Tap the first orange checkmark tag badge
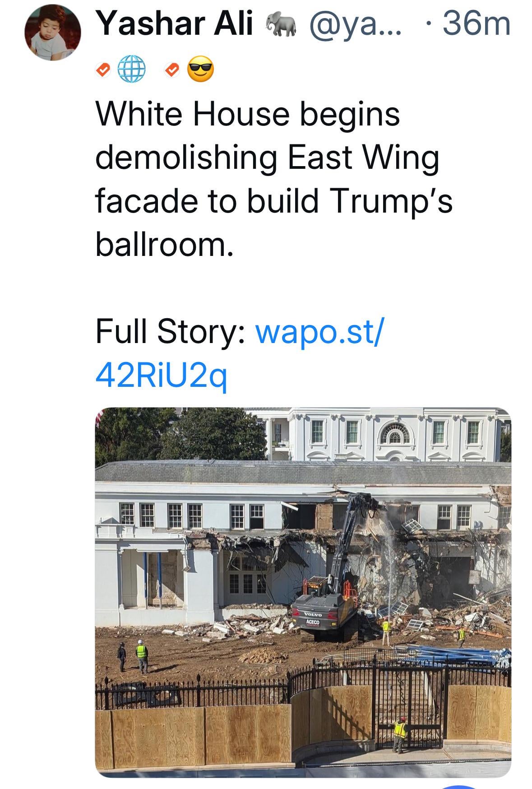This screenshot has width=532, height=789. point(104,70)
